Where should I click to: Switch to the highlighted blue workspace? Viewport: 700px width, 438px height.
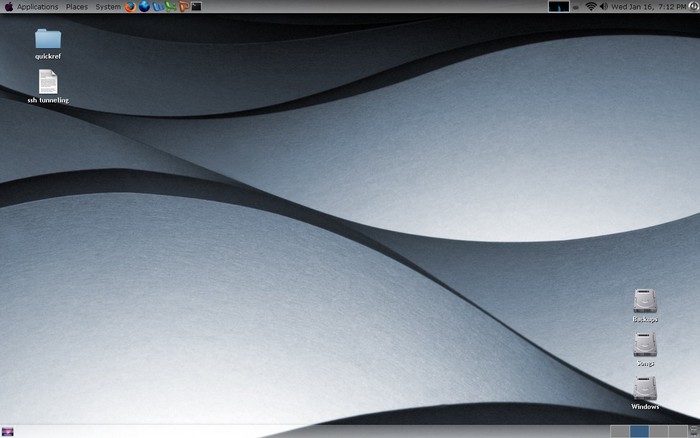pyautogui.click(x=639, y=431)
